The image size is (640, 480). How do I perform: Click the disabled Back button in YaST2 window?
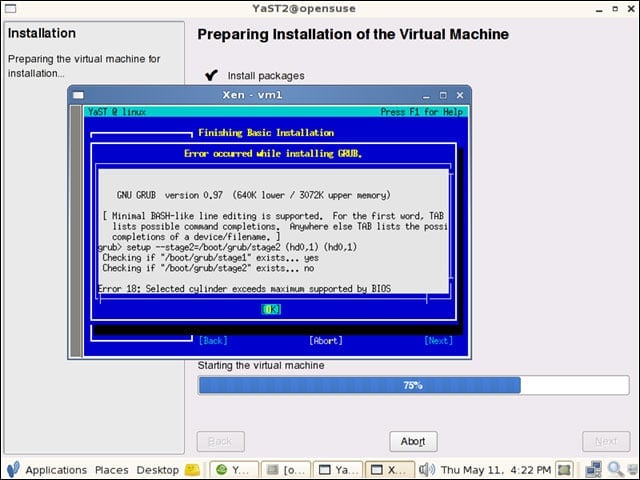(x=221, y=441)
